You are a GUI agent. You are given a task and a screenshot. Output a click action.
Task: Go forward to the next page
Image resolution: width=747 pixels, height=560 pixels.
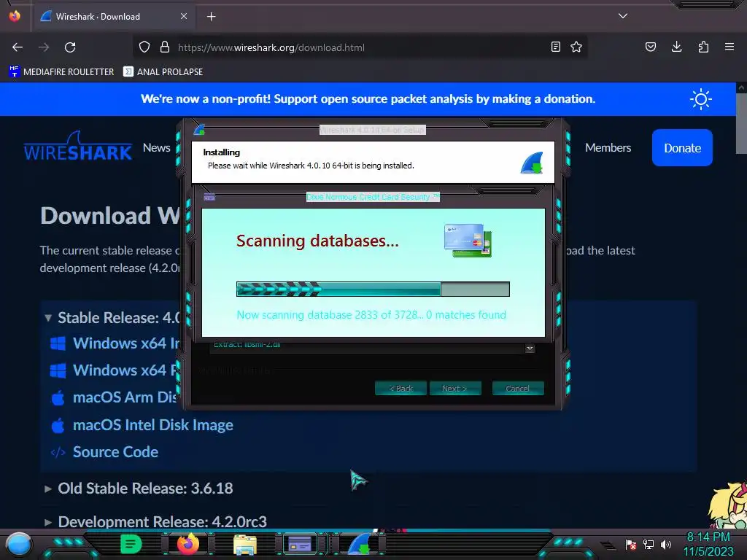pyautogui.click(x=44, y=47)
